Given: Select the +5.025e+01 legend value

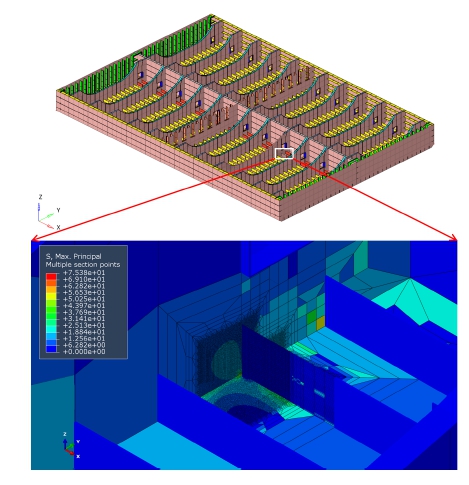Looking at the screenshot, I should [84, 299].
